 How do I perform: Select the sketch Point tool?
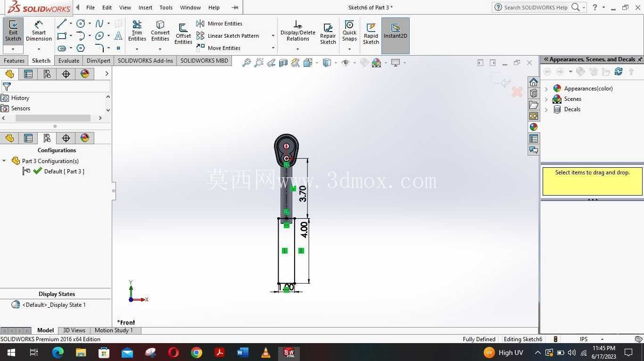pyautogui.click(x=118, y=48)
